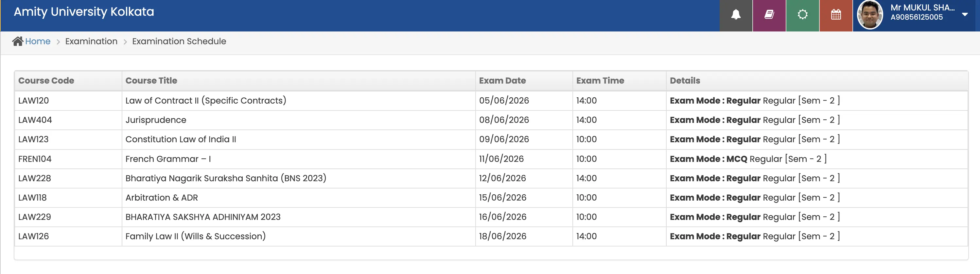Screen dimensions: 980x274
Task: Open the green settings gear icon
Action: pyautogui.click(x=802, y=15)
